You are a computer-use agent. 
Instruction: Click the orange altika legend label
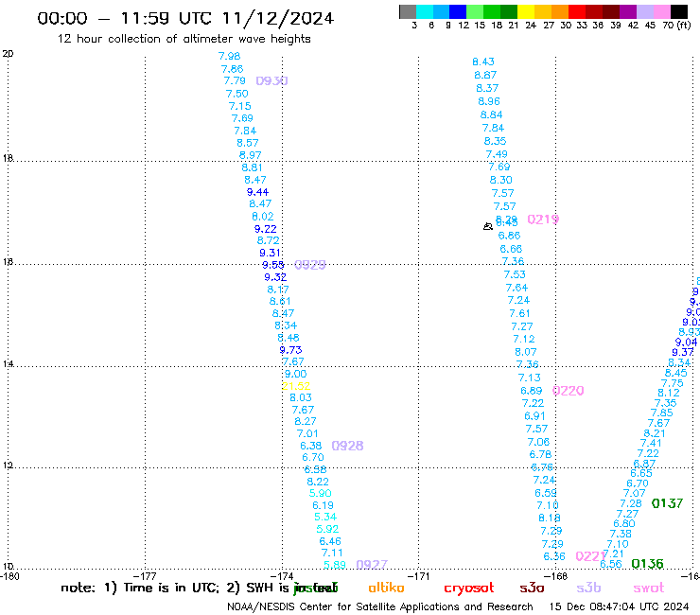(386, 588)
